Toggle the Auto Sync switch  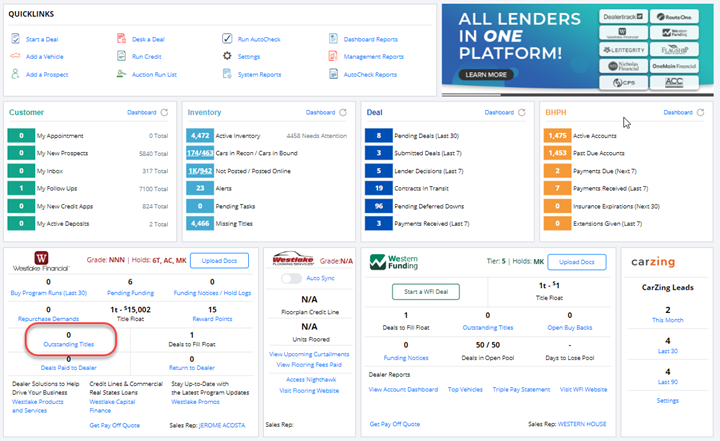click(292, 278)
